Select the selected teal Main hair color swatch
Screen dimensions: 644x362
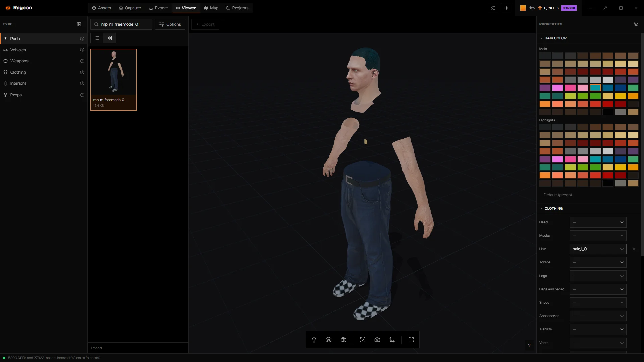tap(595, 88)
